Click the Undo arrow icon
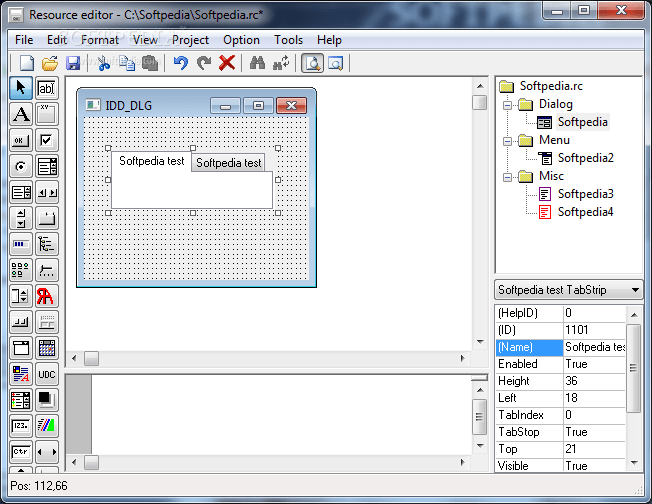Viewport: 652px width, 504px height. tap(180, 63)
